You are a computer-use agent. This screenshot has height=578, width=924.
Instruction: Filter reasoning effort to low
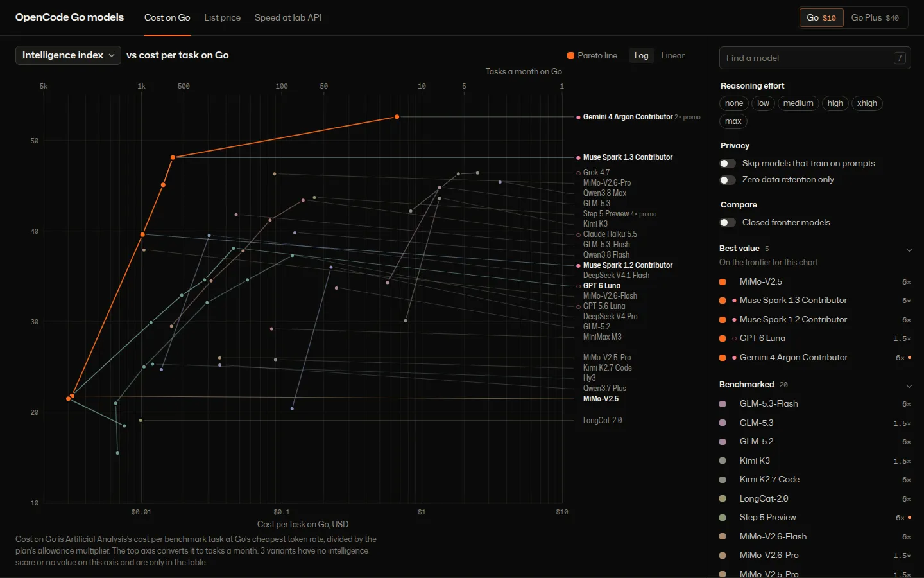pos(763,103)
